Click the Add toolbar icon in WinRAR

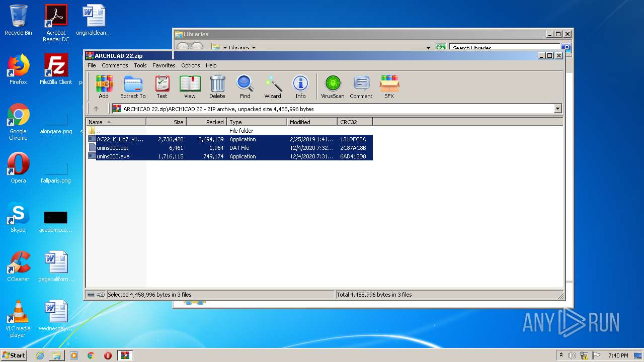104,87
